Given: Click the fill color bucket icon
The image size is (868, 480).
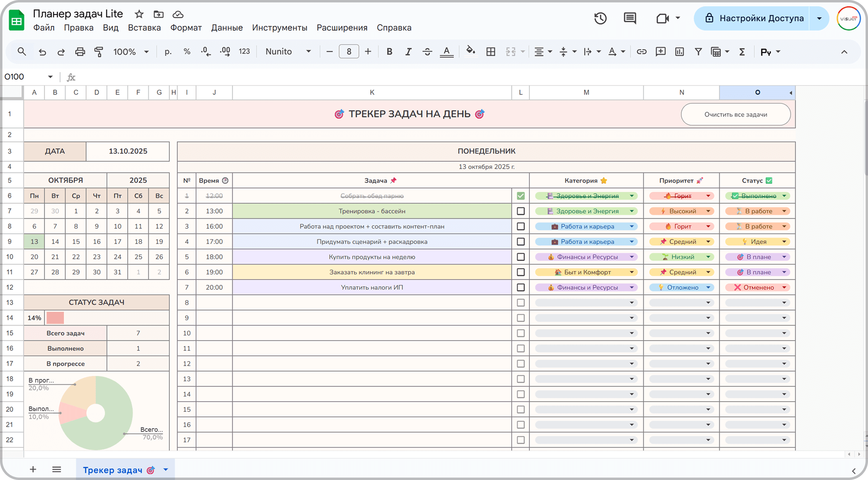Looking at the screenshot, I should pos(470,51).
